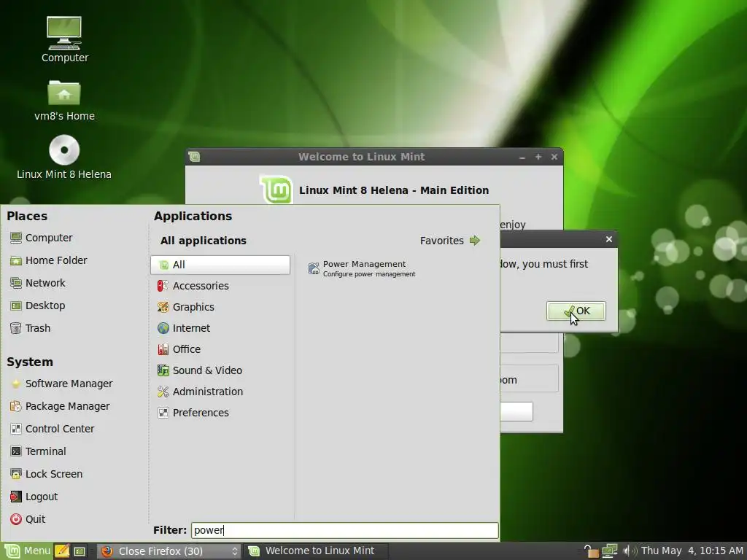747x560 pixels.
Task: Switch to Welcome to Linux Mint taskbar entry
Action: [316, 551]
